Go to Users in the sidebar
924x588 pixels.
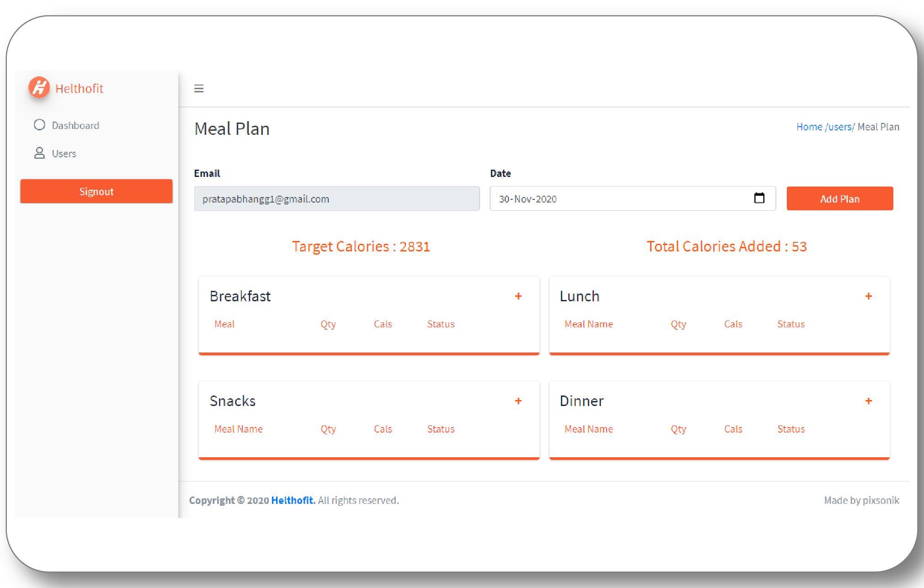coord(64,154)
